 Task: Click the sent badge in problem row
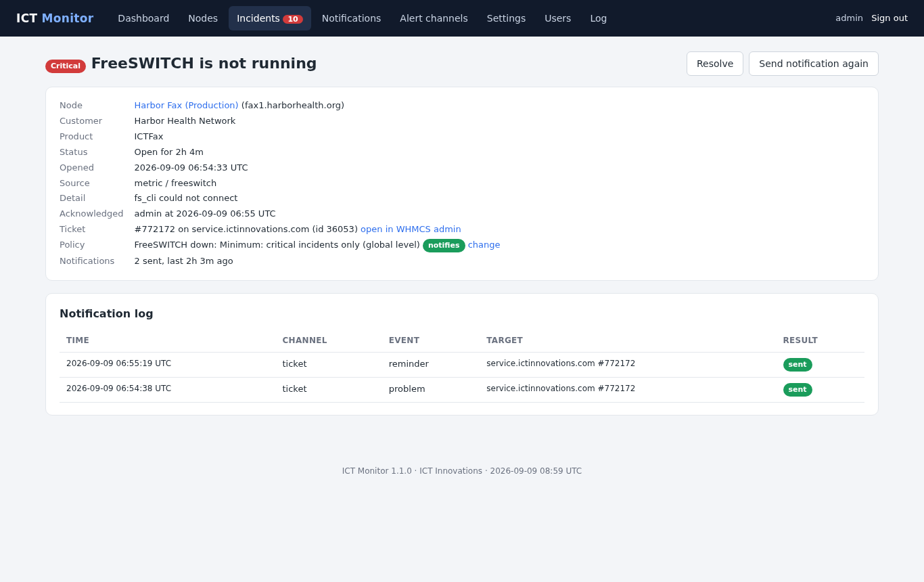coord(798,390)
